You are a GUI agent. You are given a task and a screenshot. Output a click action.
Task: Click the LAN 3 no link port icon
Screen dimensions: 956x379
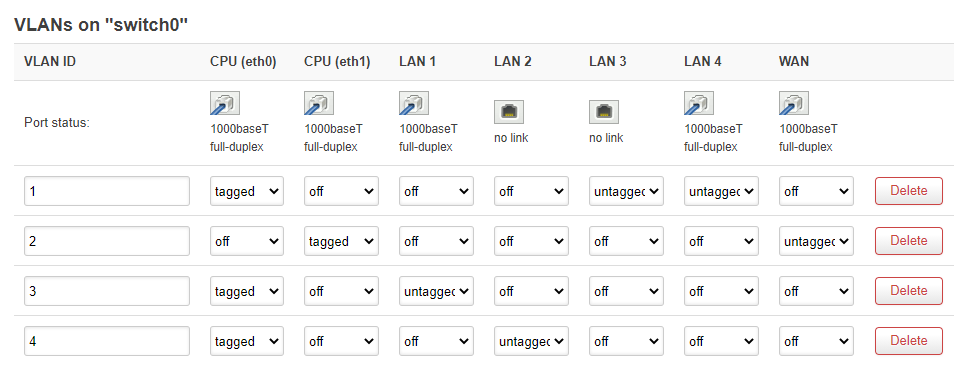[x=604, y=112]
